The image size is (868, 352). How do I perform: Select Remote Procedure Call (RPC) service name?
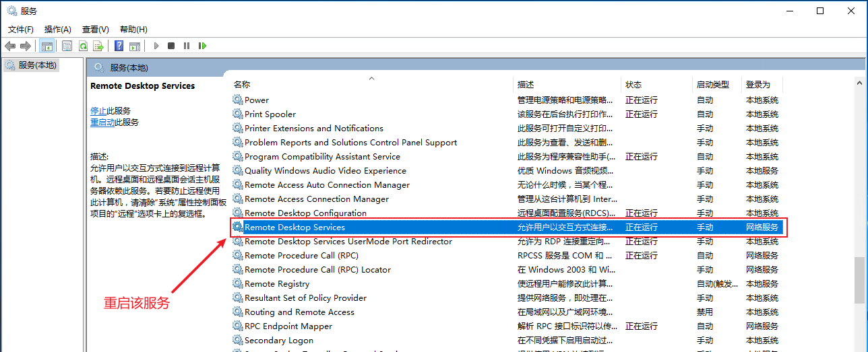pyautogui.click(x=301, y=255)
